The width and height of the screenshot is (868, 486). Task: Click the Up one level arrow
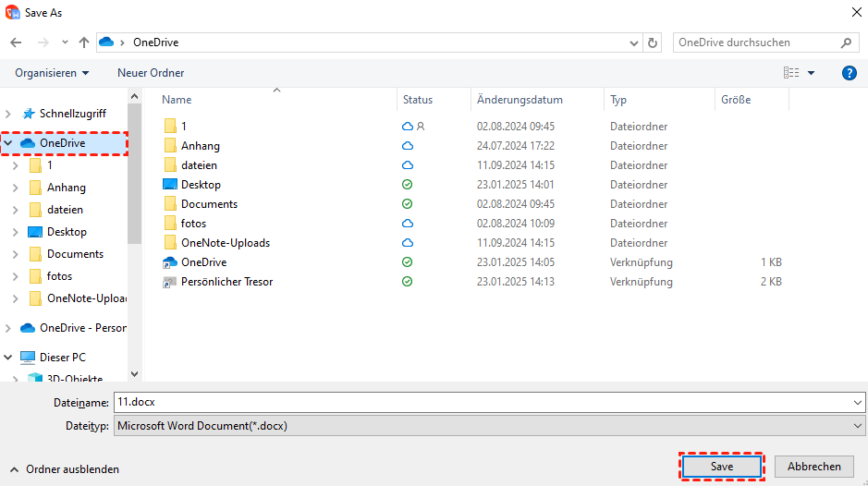pyautogui.click(x=84, y=43)
